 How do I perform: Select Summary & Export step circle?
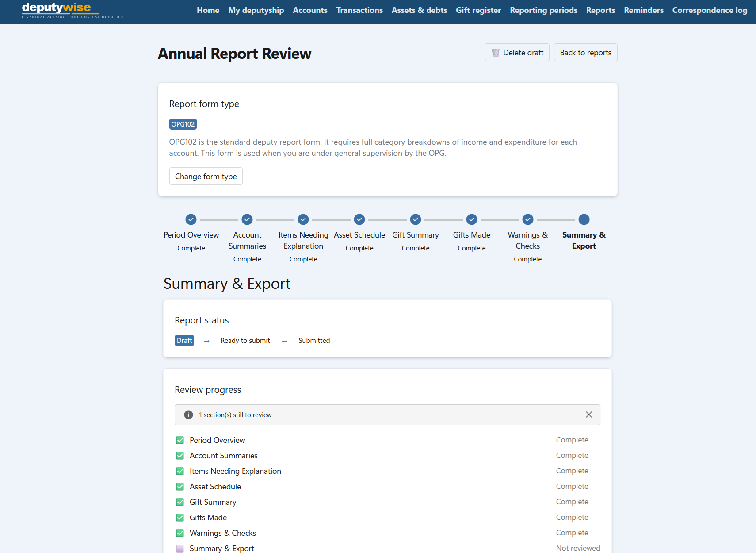coord(584,219)
